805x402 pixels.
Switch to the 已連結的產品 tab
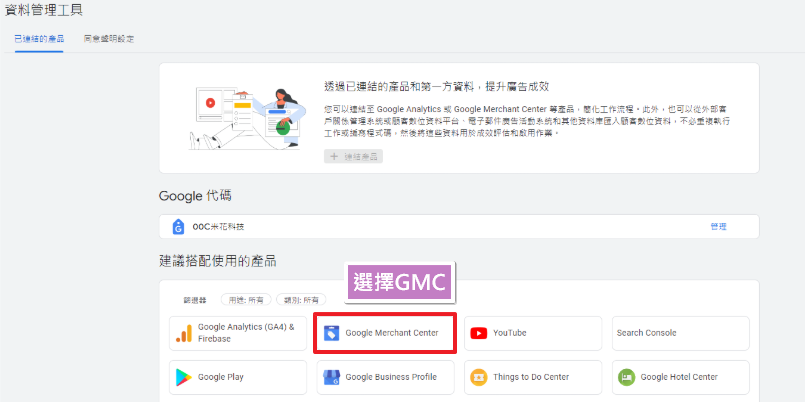39,38
